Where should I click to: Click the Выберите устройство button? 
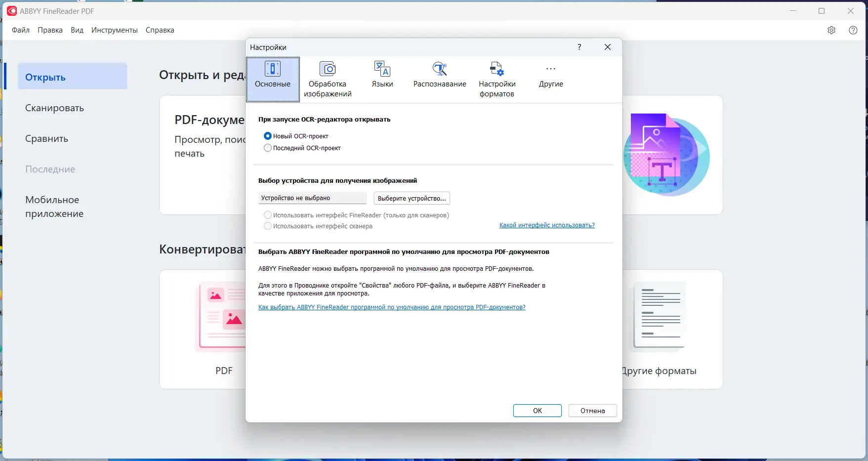tap(412, 198)
